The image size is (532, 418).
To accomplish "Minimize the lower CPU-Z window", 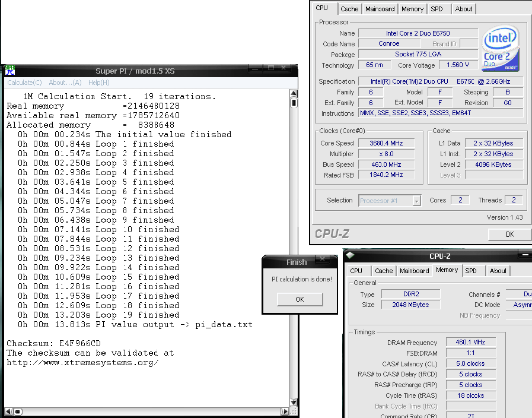I will (525, 255).
